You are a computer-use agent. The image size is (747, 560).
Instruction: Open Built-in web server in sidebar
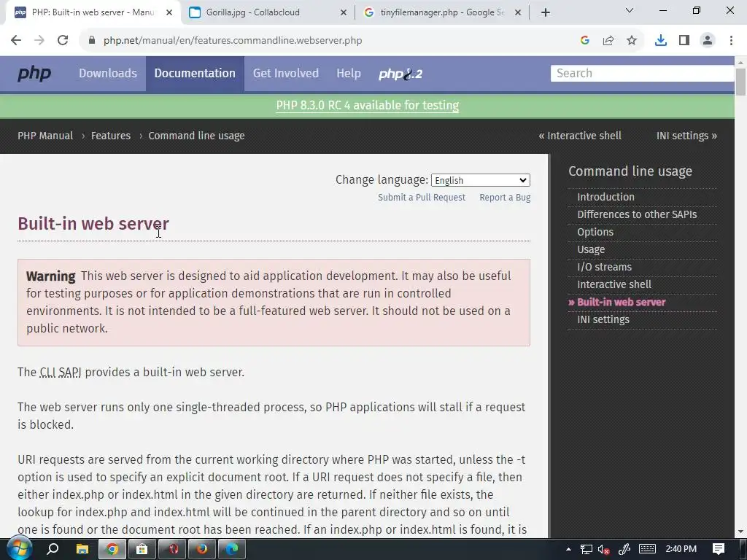click(622, 303)
